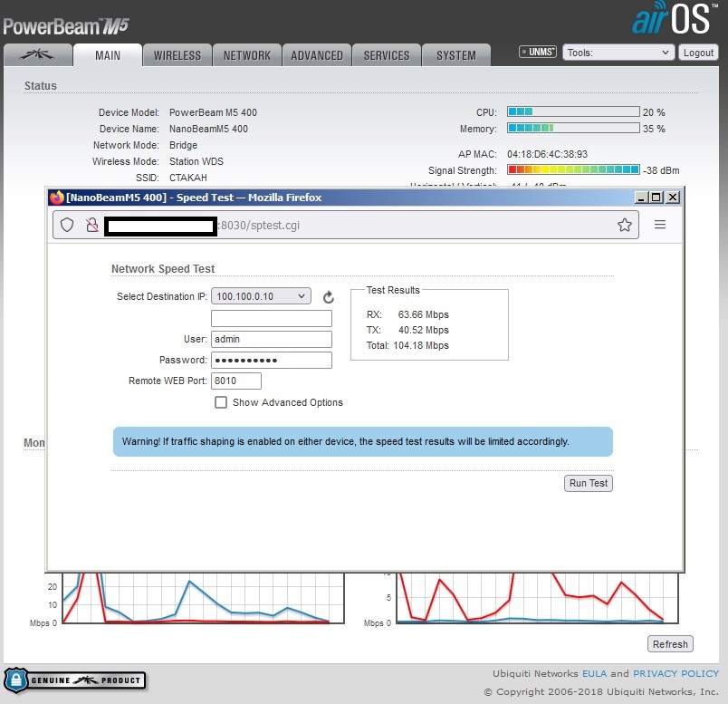Click the traffic shaping warning banner

[x=362, y=441]
